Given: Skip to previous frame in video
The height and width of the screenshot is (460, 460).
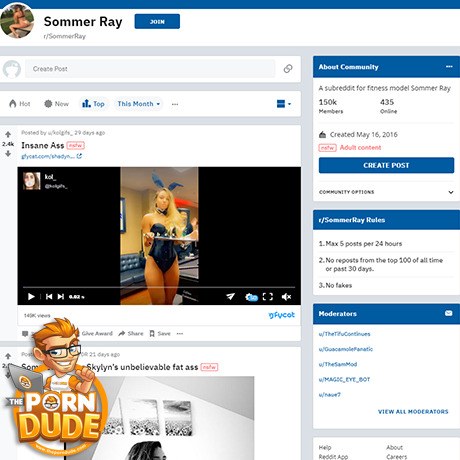Looking at the screenshot, I should coord(49,296).
